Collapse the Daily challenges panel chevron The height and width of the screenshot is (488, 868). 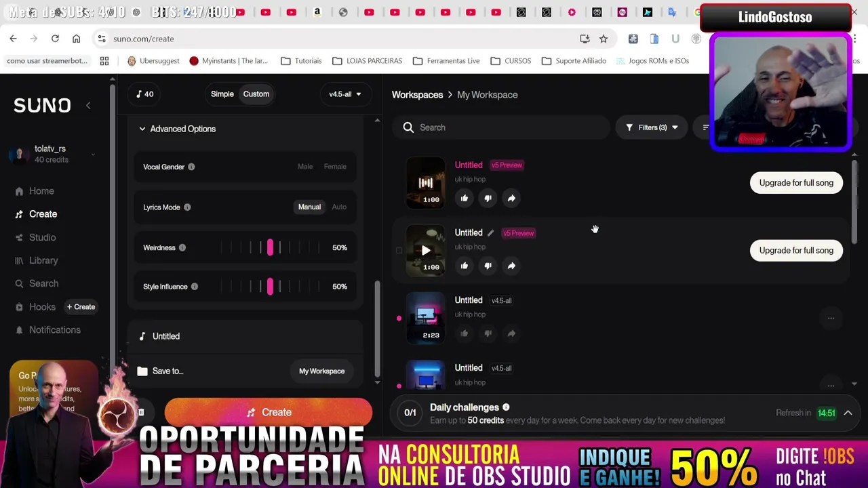[x=848, y=413]
